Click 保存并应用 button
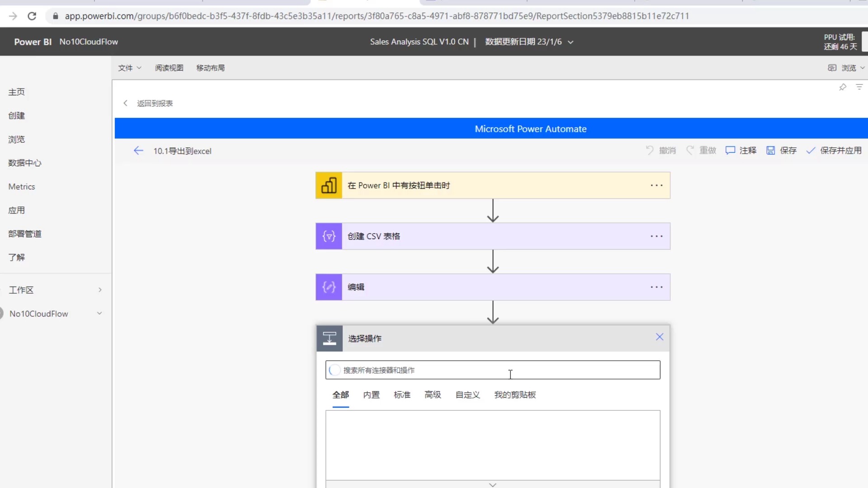868x488 pixels. point(834,150)
